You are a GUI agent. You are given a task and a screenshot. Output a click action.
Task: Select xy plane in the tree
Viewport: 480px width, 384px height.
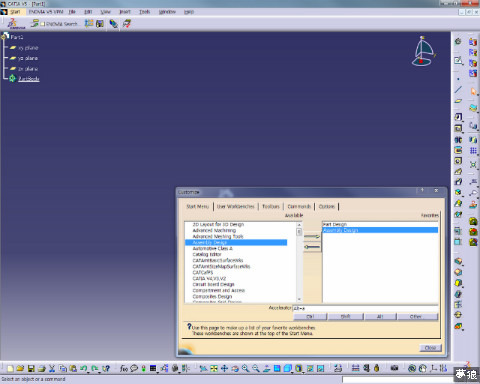point(28,48)
